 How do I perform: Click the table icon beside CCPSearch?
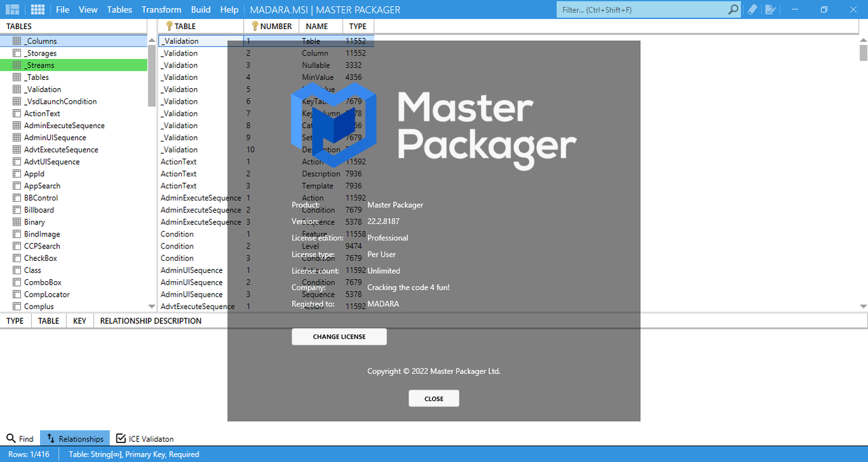tap(17, 247)
